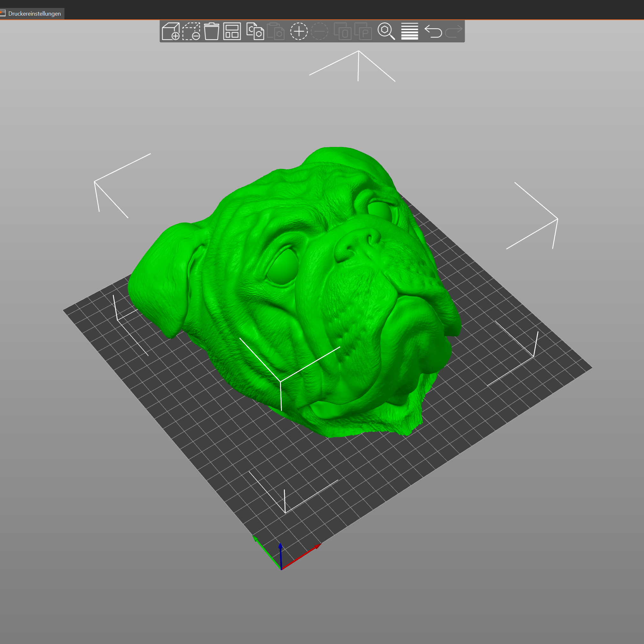Click the Undo arrow icon
644x644 pixels.
click(x=433, y=31)
